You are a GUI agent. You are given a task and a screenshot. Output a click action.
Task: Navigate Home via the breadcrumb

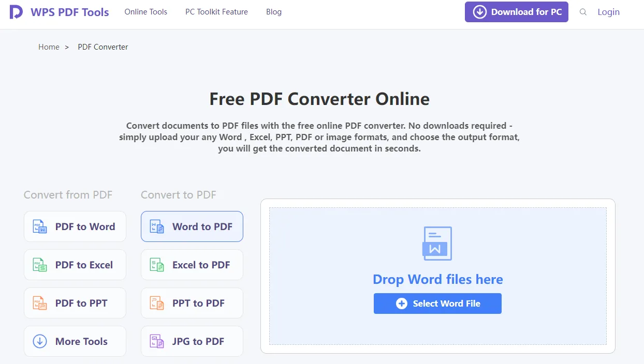[49, 47]
